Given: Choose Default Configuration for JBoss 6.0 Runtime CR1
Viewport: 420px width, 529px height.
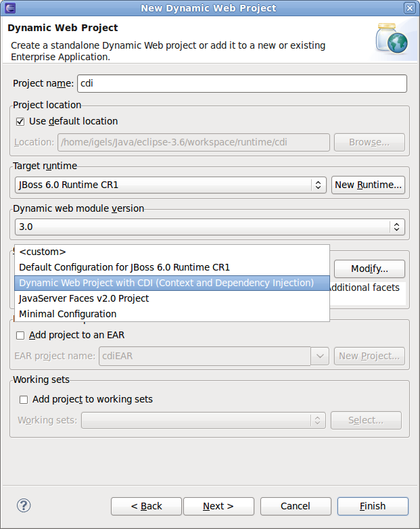Looking at the screenshot, I should pos(172,267).
